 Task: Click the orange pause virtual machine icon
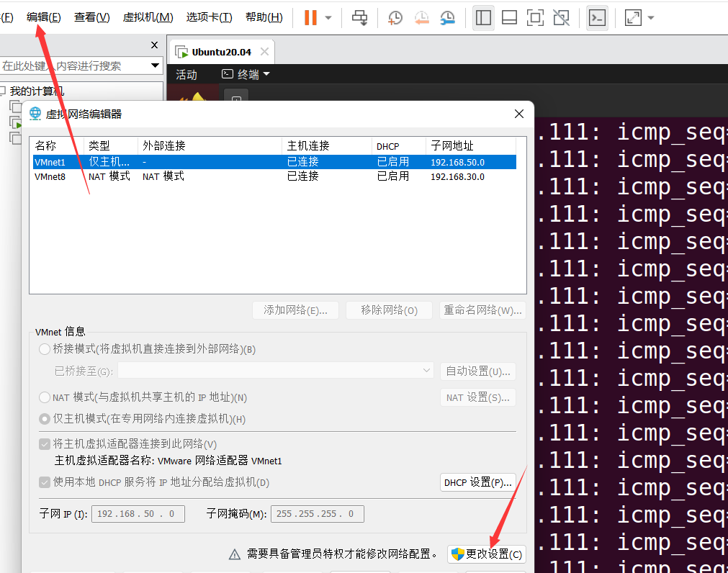pyautogui.click(x=310, y=17)
